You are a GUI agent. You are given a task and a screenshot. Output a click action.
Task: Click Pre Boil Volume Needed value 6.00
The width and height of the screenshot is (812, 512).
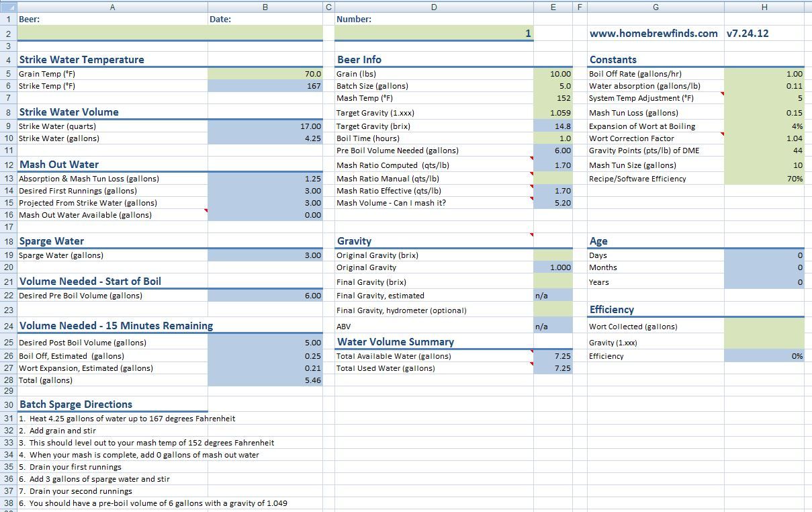pos(553,151)
